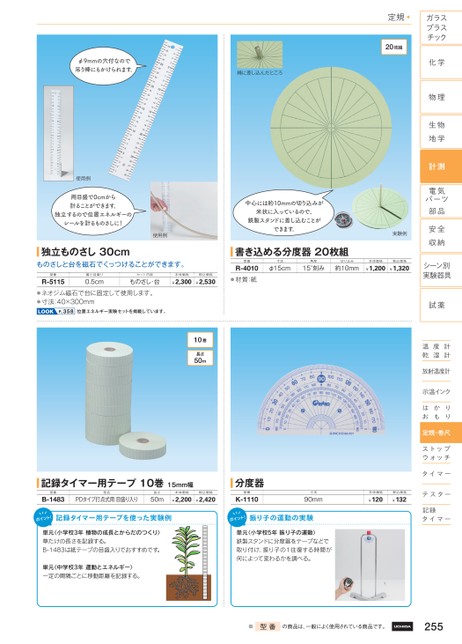
Task: Select the 試薬 category tab
Action: click(x=441, y=305)
